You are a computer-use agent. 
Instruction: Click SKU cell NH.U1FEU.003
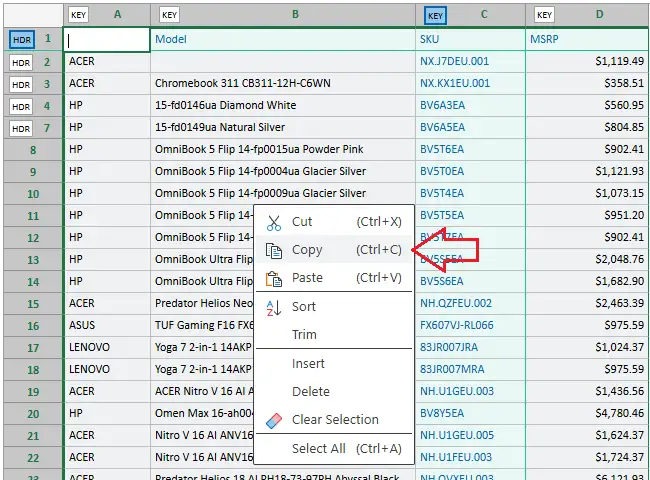tap(471, 457)
